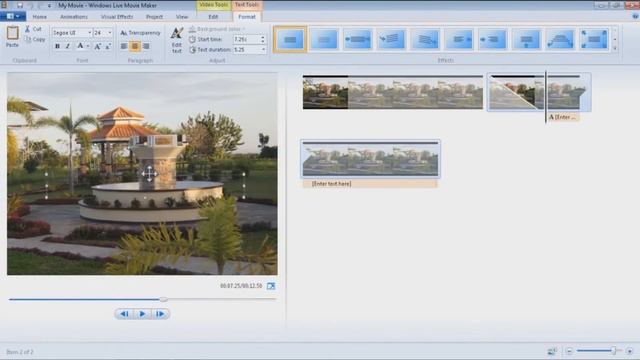Click Next frame playback button
Image resolution: width=640 pixels, height=360 pixels.
tap(160, 314)
